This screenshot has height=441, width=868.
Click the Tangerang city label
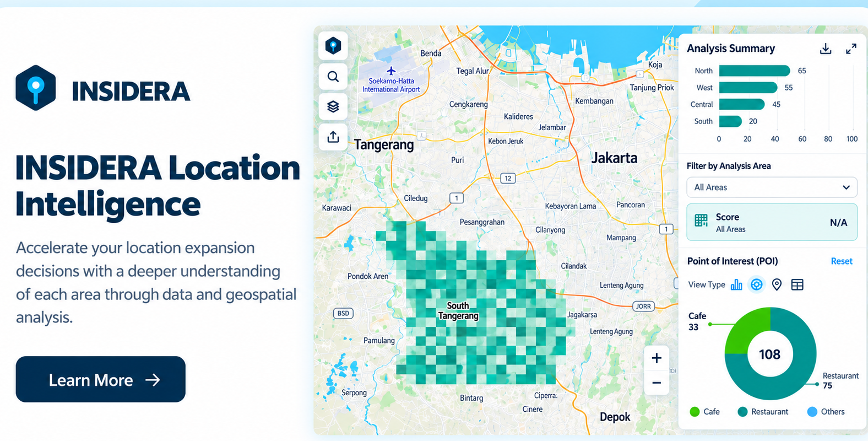tap(384, 145)
